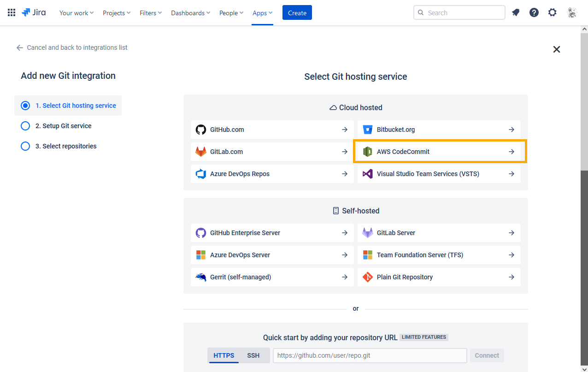Click the Azure DevOps Server icon

[201, 255]
